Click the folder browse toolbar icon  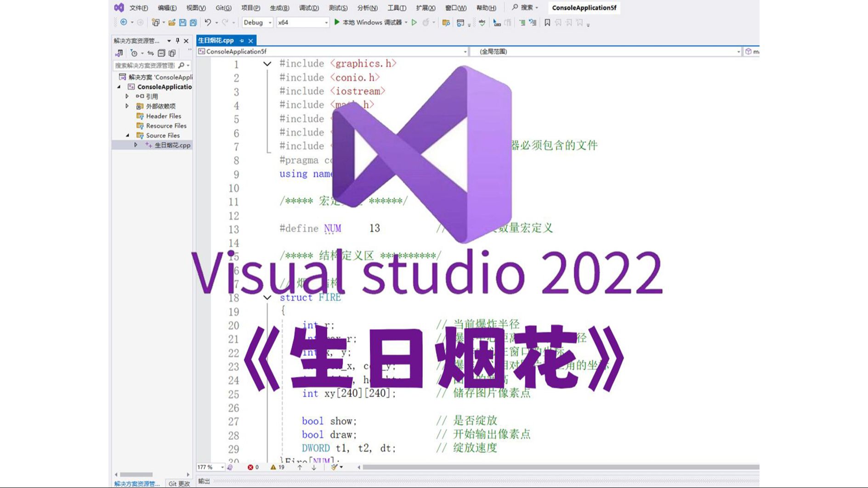click(x=446, y=22)
